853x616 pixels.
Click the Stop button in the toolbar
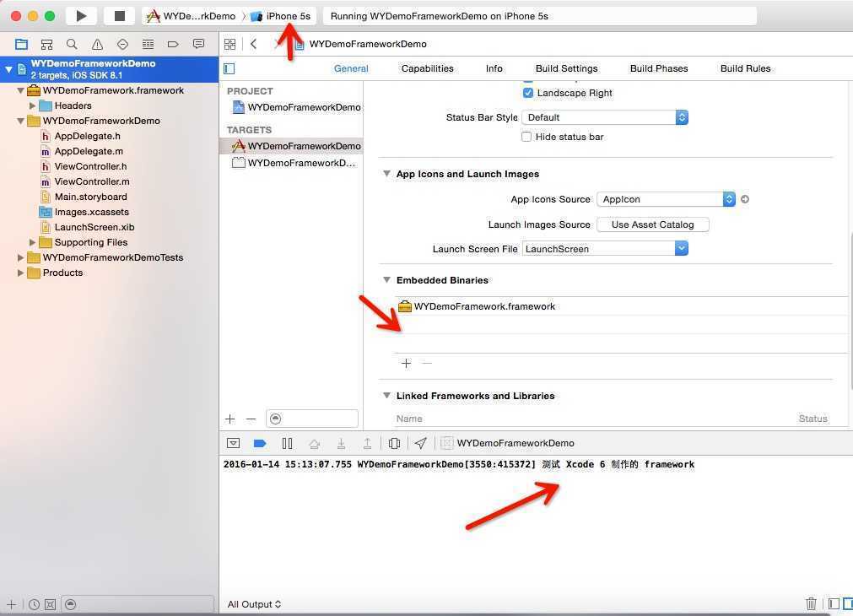tap(119, 16)
